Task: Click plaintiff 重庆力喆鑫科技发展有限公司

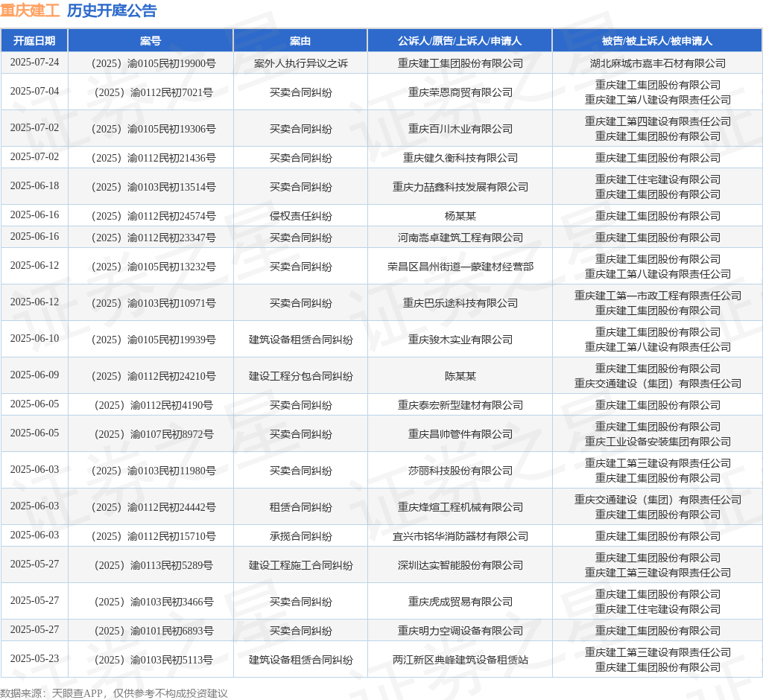Action: [460, 187]
